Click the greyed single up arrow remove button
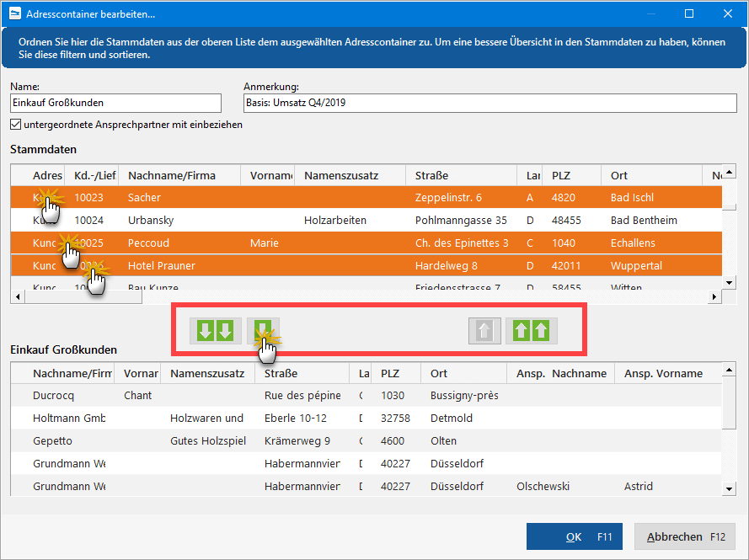749x560 pixels. (x=484, y=330)
